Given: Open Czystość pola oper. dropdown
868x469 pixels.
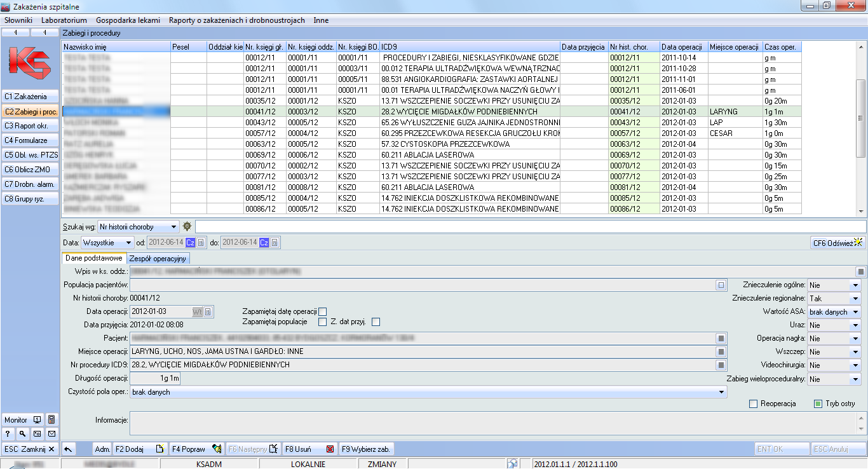Looking at the screenshot, I should pyautogui.click(x=721, y=393).
